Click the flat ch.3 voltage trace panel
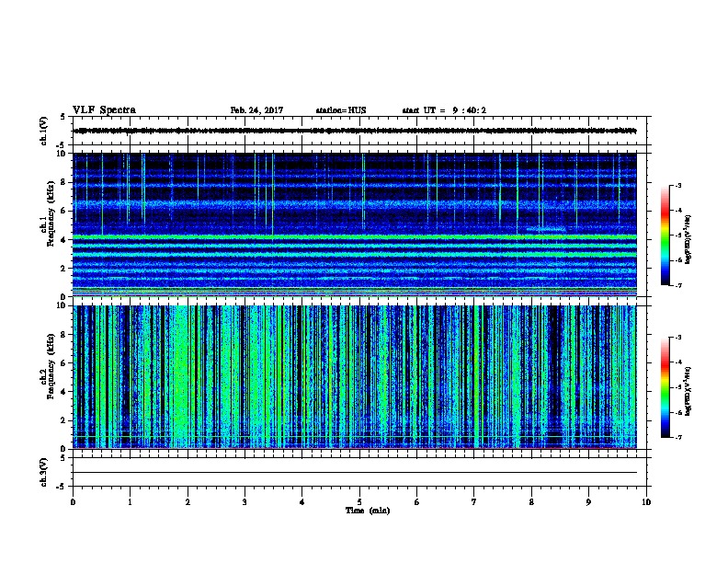This screenshot has width=728, height=563. point(359,472)
